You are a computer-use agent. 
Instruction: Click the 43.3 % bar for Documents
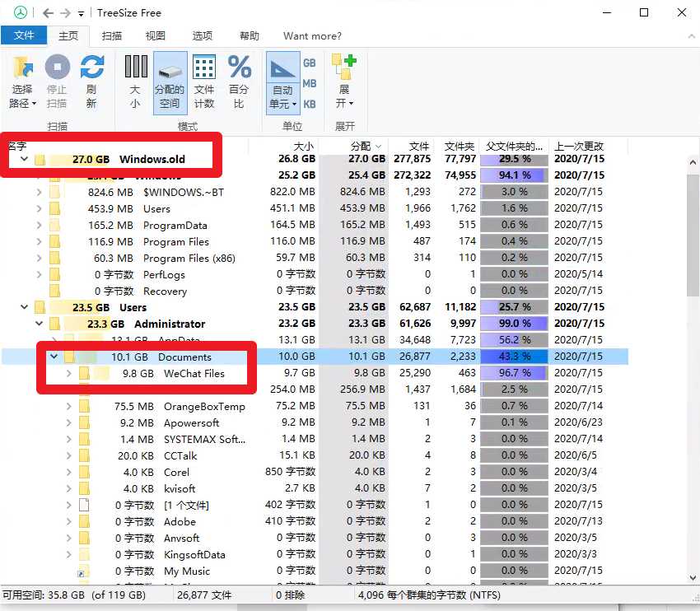514,357
